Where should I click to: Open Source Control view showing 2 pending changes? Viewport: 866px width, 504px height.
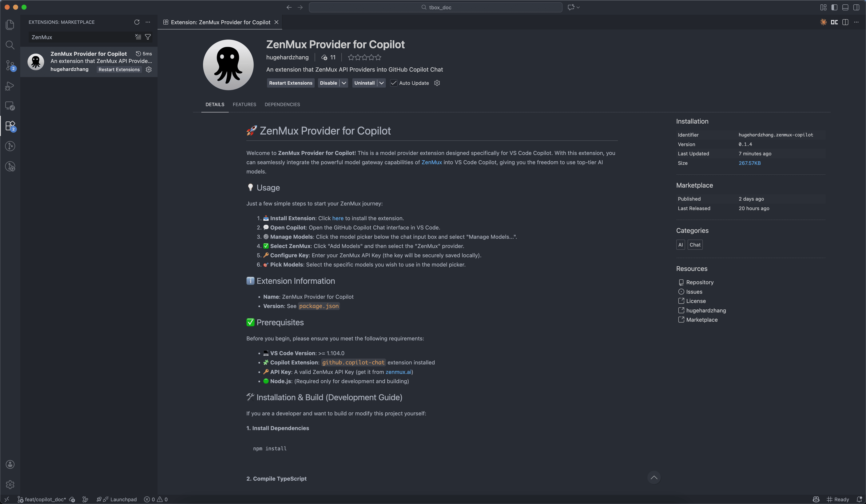[10, 65]
